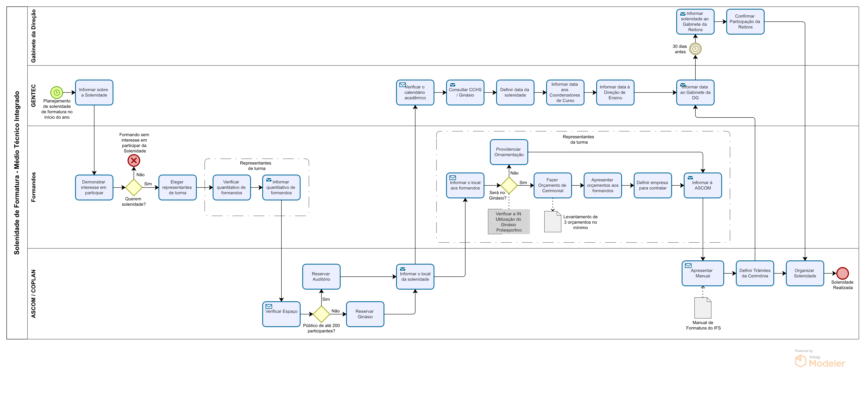Click the Bizagi Modeler logo
The height and width of the screenshot is (400, 868).
point(819,361)
